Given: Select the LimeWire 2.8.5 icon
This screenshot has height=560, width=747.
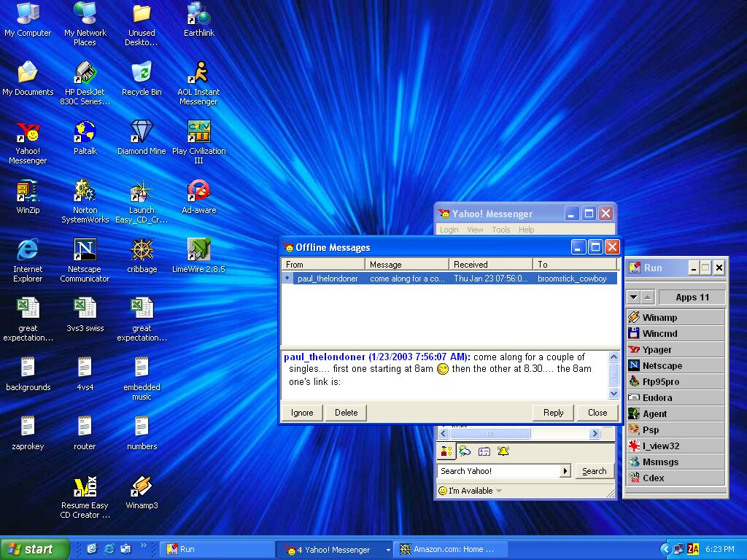Looking at the screenshot, I should [x=198, y=256].
